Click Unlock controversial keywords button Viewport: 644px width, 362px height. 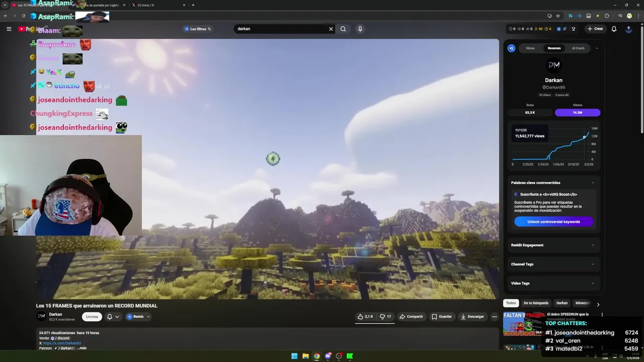pos(553,222)
